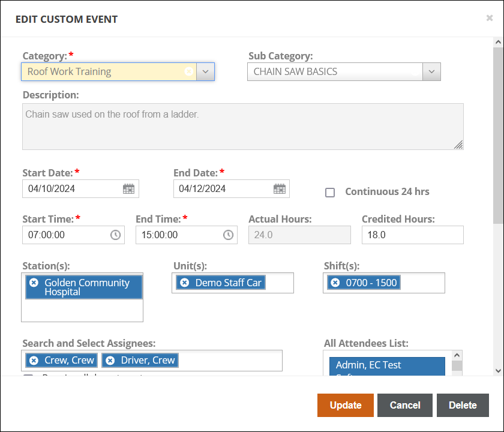504x432 pixels.
Task: Enable the Continuous 24 hrs checkbox
Action: (x=330, y=193)
